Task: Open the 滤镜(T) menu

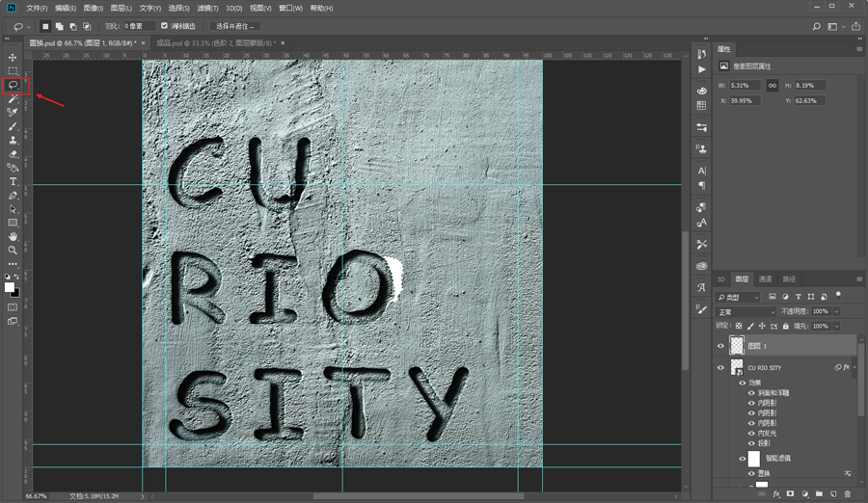Action: pos(208,8)
